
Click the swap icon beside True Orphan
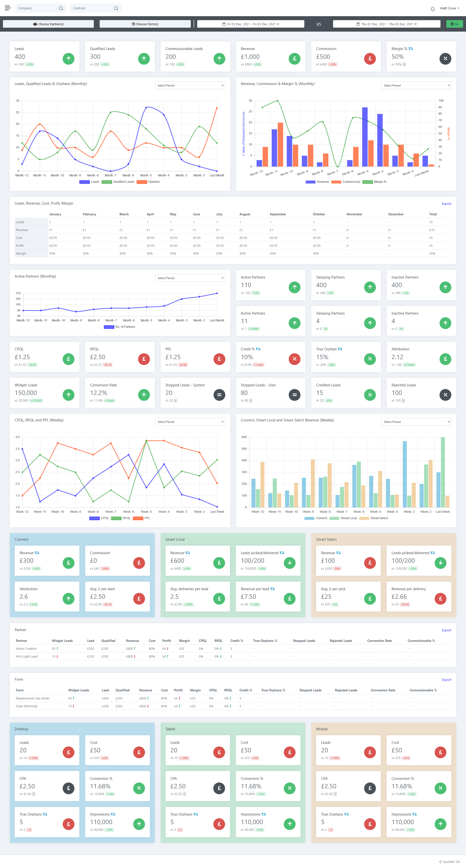click(340, 349)
